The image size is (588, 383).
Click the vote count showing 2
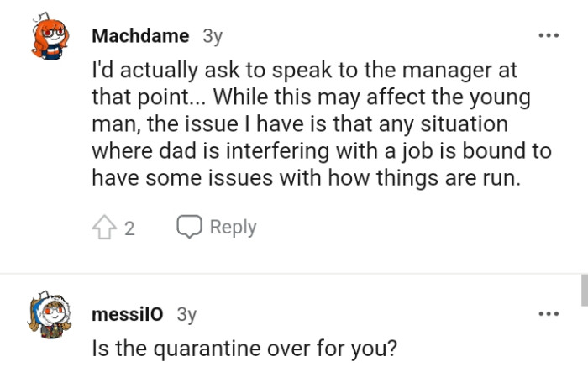click(129, 228)
